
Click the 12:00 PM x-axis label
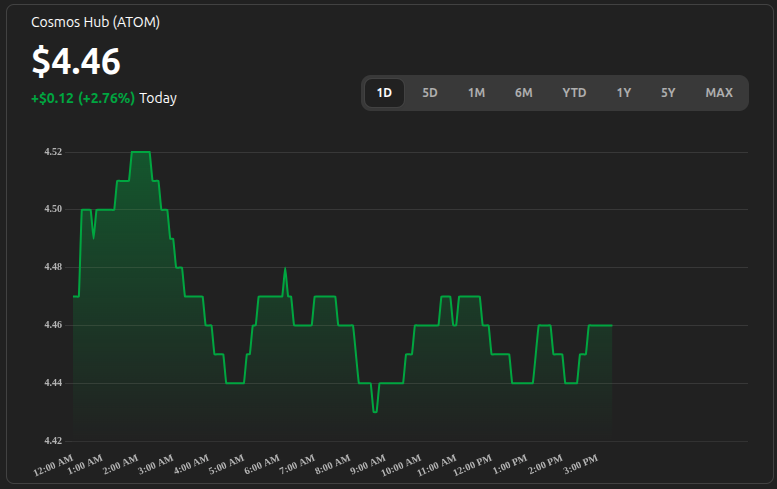472,465
